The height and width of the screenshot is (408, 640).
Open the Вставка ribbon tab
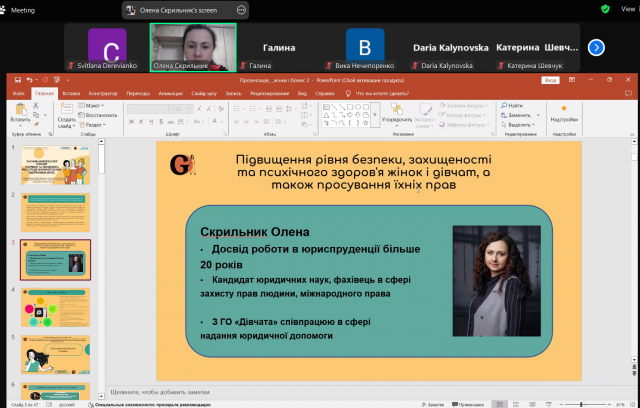point(71,92)
